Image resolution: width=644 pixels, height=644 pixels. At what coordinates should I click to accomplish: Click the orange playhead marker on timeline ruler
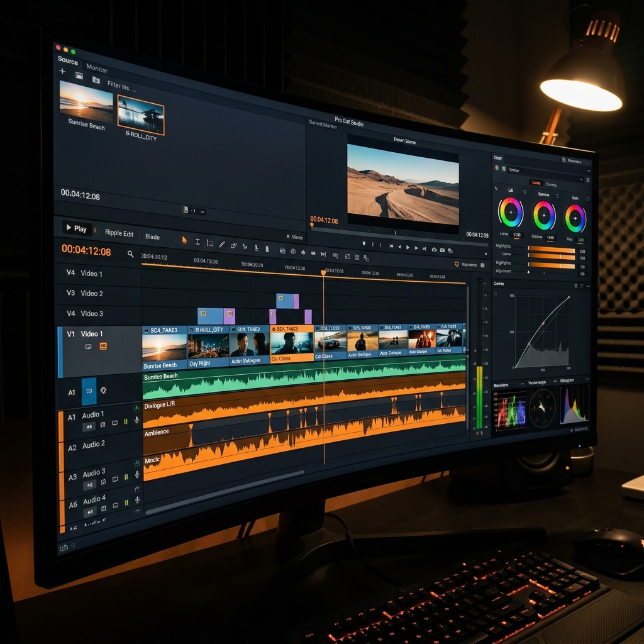pos(323,273)
